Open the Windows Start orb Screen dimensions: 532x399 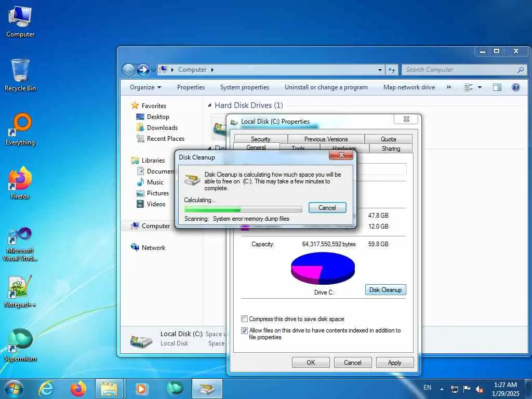pyautogui.click(x=14, y=389)
